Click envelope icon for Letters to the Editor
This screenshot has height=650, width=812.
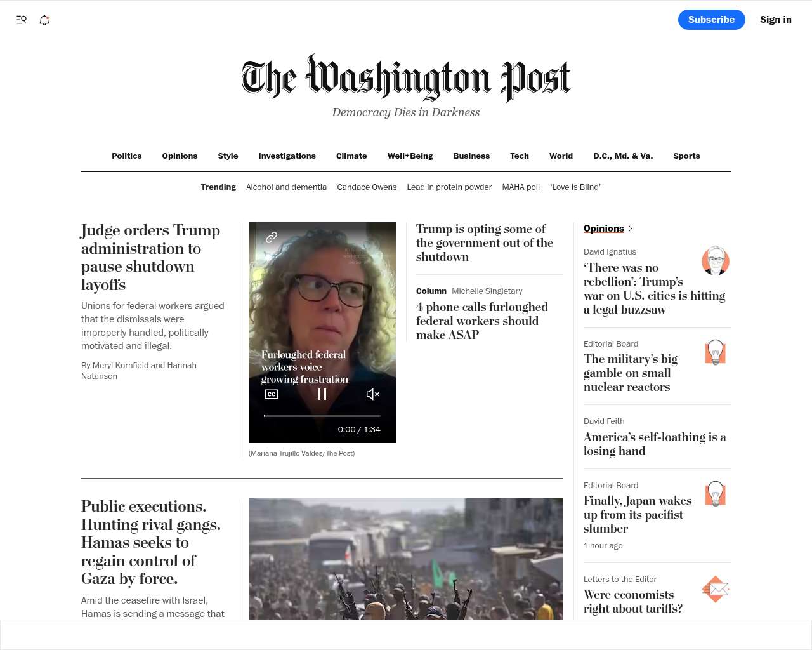[x=716, y=589]
